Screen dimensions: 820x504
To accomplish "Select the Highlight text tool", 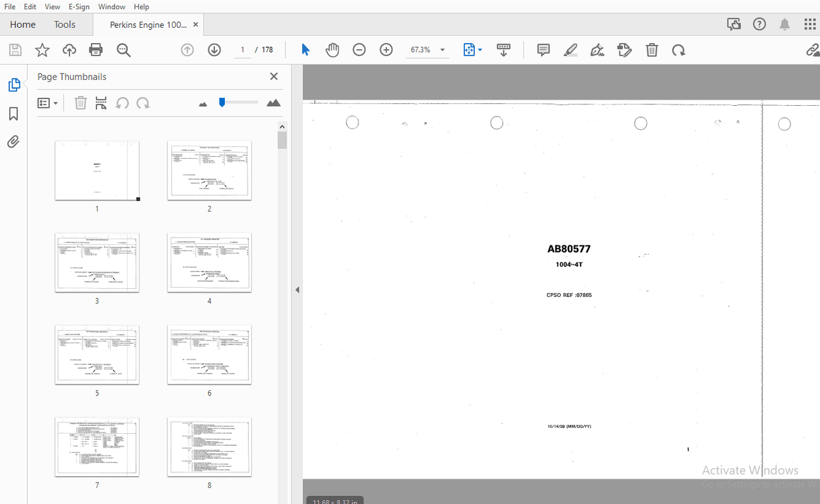I will [570, 50].
